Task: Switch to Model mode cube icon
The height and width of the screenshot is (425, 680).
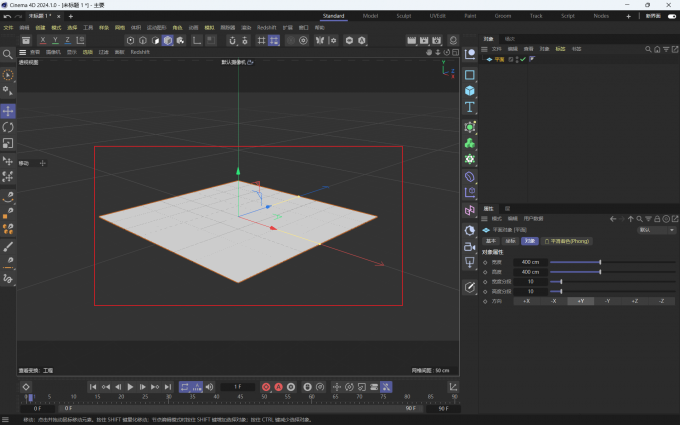Action: 168,40
